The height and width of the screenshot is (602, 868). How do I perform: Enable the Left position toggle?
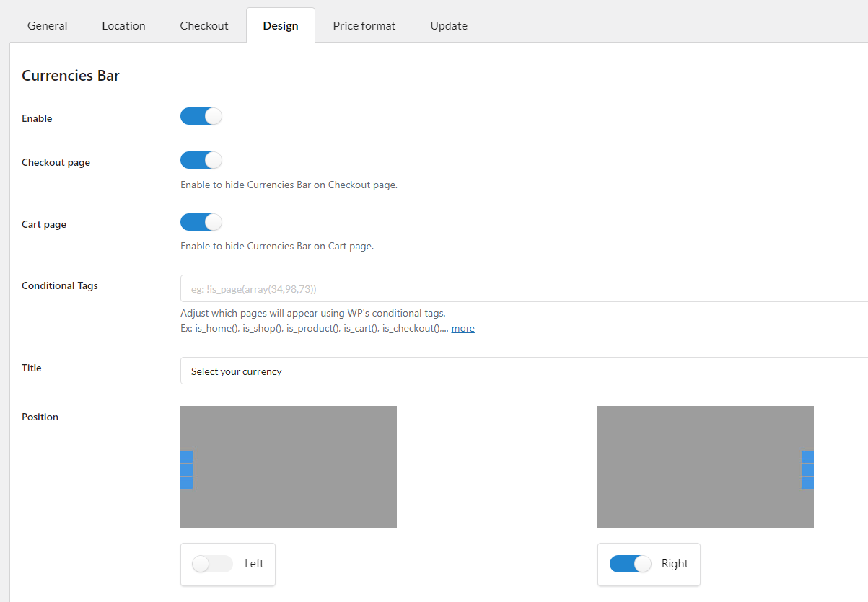[212, 564]
